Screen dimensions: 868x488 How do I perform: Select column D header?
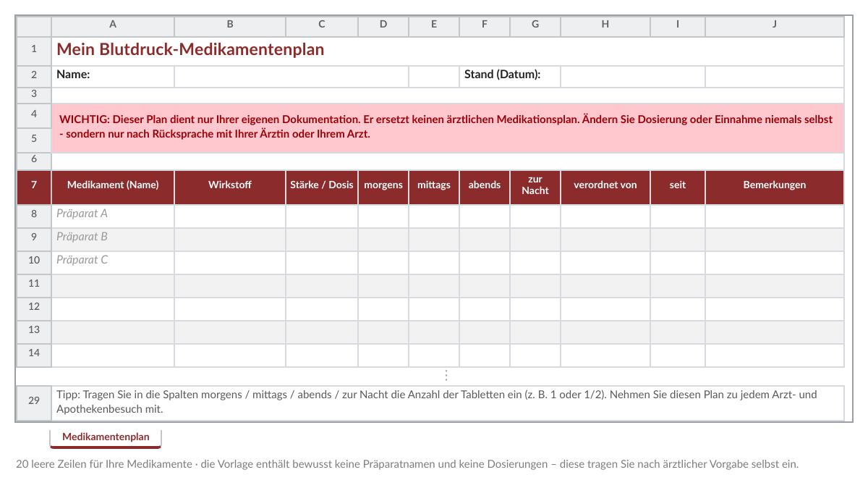click(x=383, y=25)
